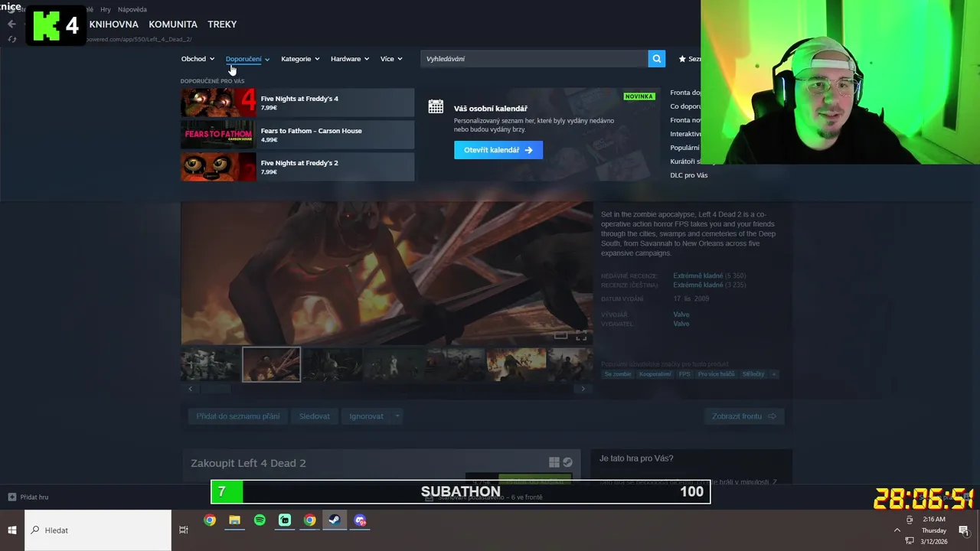Switch to Steam in the taskbar
This screenshot has height=551, width=980.
pyautogui.click(x=335, y=520)
